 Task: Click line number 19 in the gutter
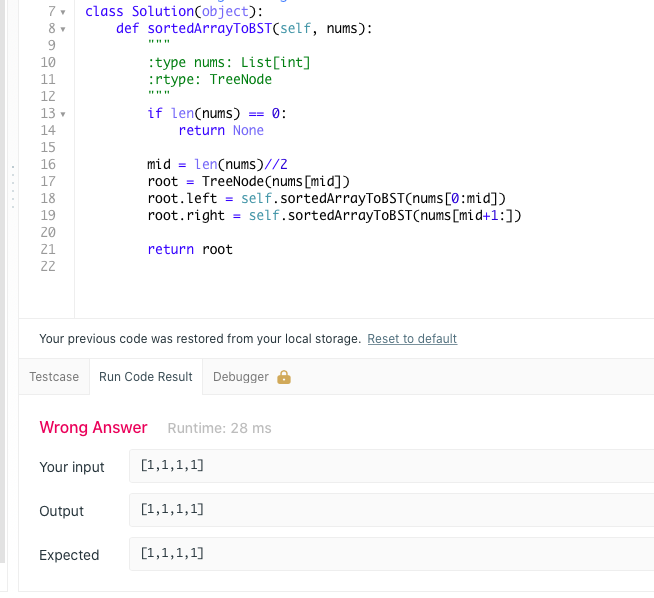pos(48,215)
